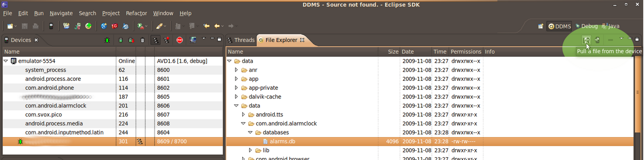Click the Open Perspective icon

[541, 26]
